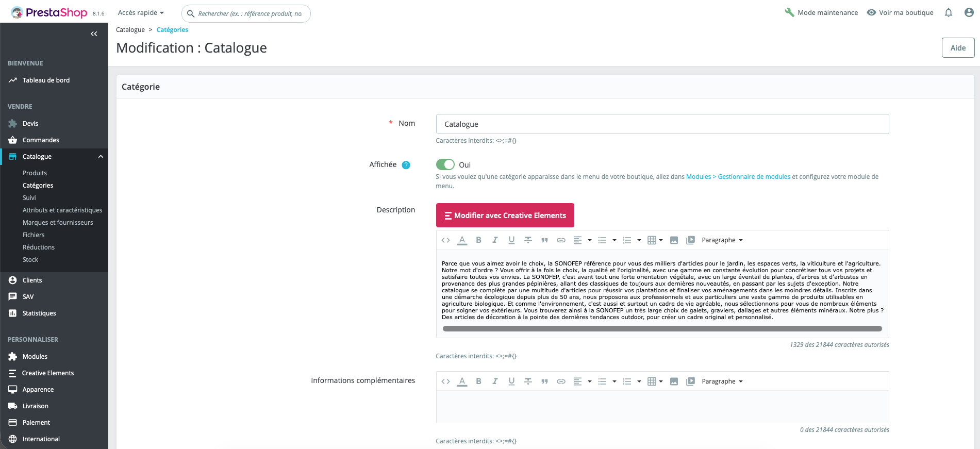Apply underline in Informations complémentaires toolbar
The width and height of the screenshot is (980, 449).
(511, 381)
